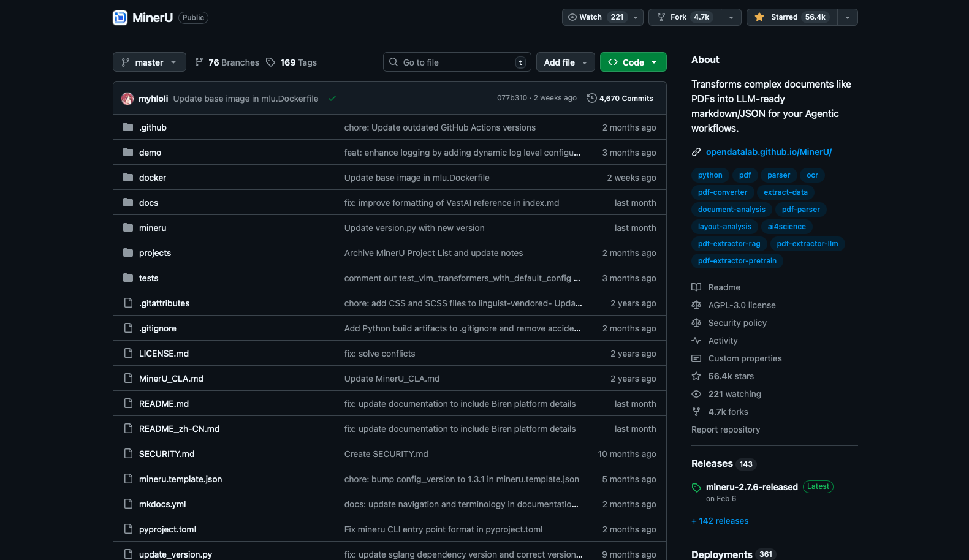
Task: Click the tag icon beside mineru-2.7.6-released
Action: point(696,488)
